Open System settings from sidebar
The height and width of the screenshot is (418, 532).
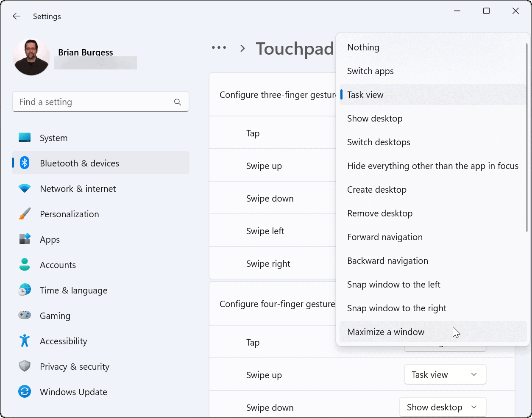(25, 138)
